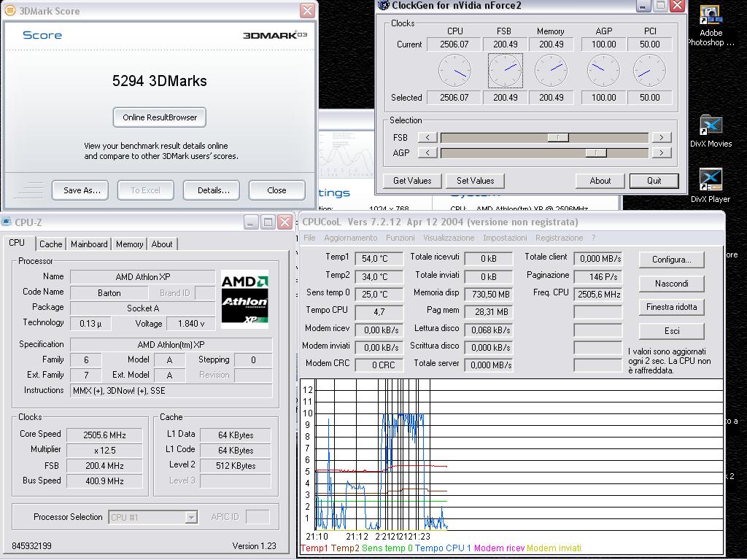Click the 3DMark Score window title icon

pos(9,10)
